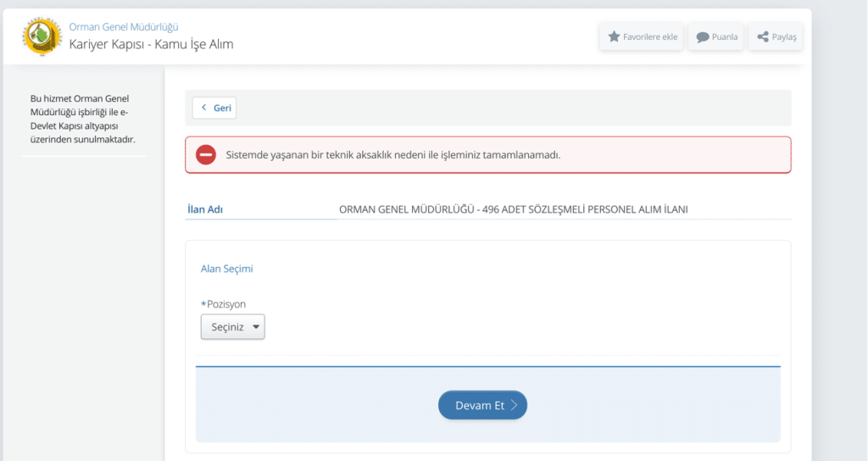Click the right chevron on Devam Et
This screenshot has width=868, height=461.
[x=514, y=405]
